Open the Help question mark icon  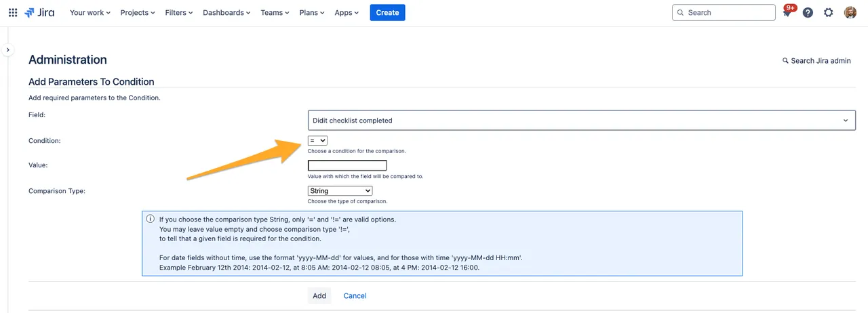[808, 12]
